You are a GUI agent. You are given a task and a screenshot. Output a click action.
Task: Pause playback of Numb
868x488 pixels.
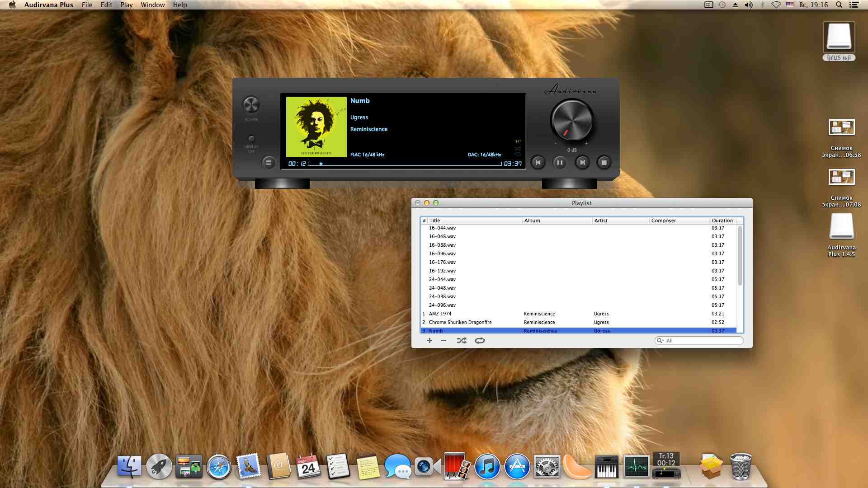(x=560, y=163)
